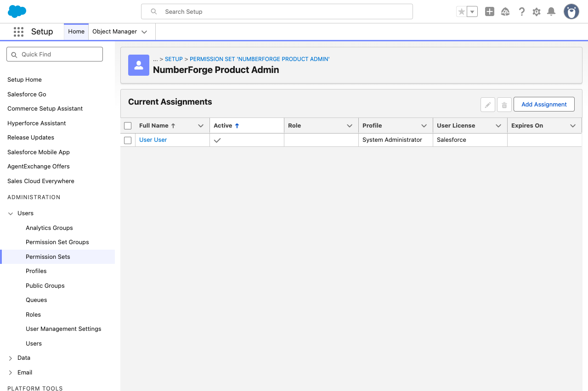Open the Object Manager tab
Screen dimensions: 588x391
coord(115,32)
